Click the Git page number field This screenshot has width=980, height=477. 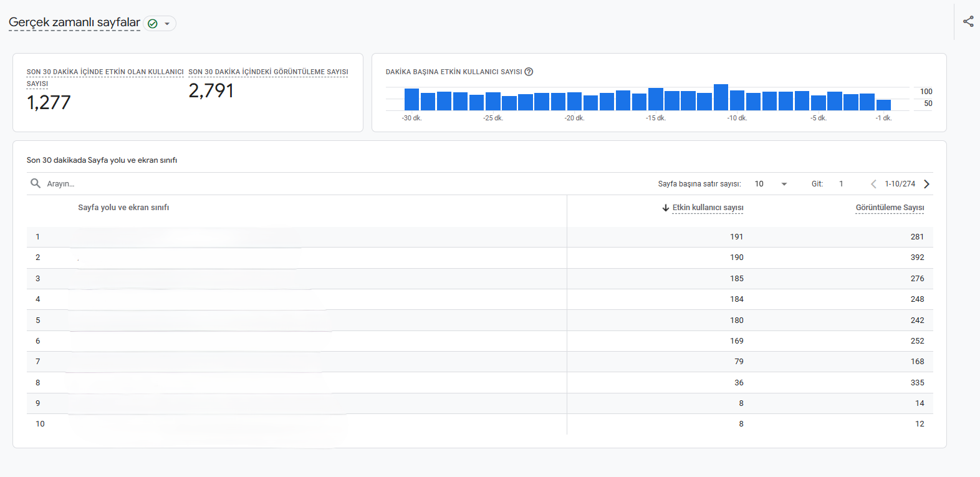(842, 184)
